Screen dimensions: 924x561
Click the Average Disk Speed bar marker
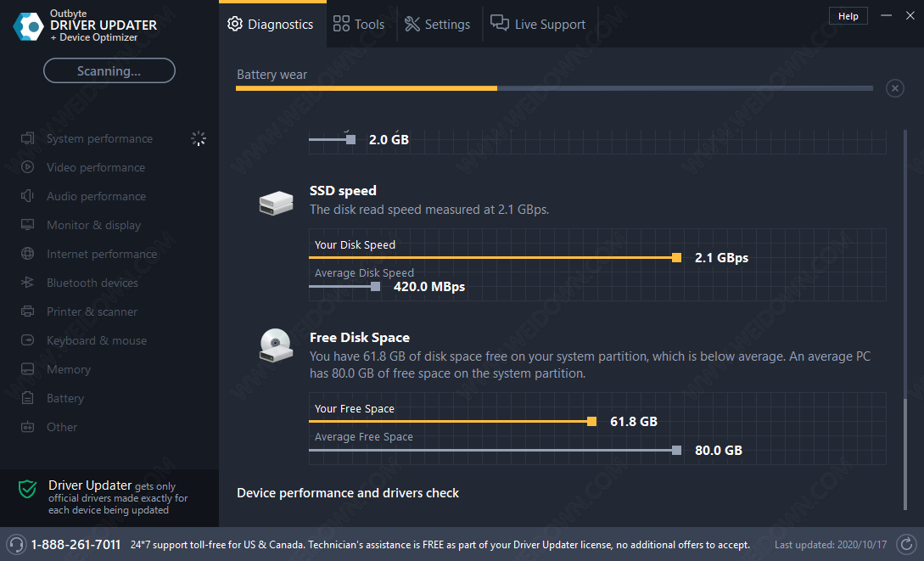click(375, 286)
